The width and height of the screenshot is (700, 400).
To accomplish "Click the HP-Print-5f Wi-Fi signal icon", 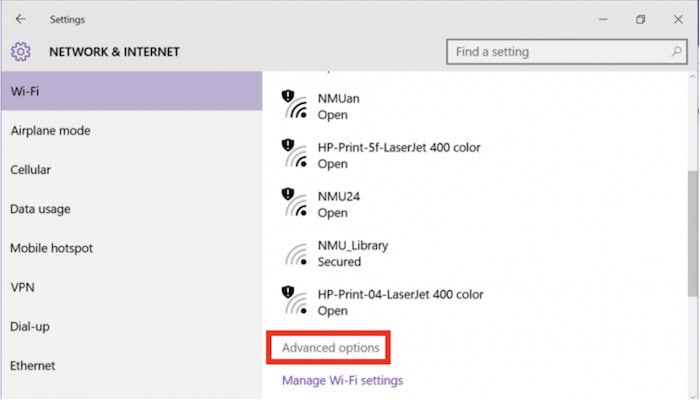I will point(295,154).
